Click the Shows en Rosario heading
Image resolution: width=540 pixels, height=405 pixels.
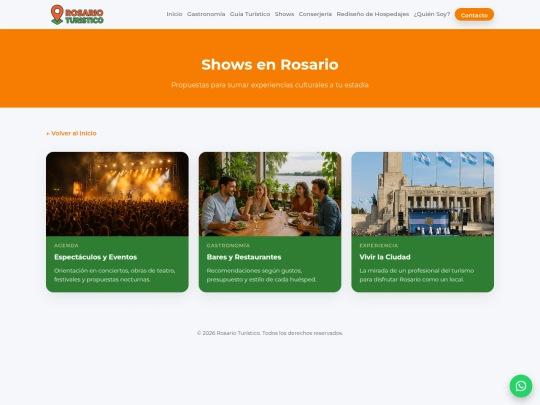[x=270, y=64]
